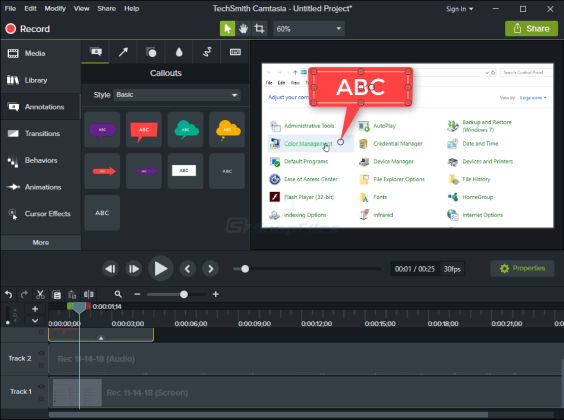The image size is (564, 420).
Task: Select the Rec 11-14-18 (Audio) clip
Action: click(306, 359)
